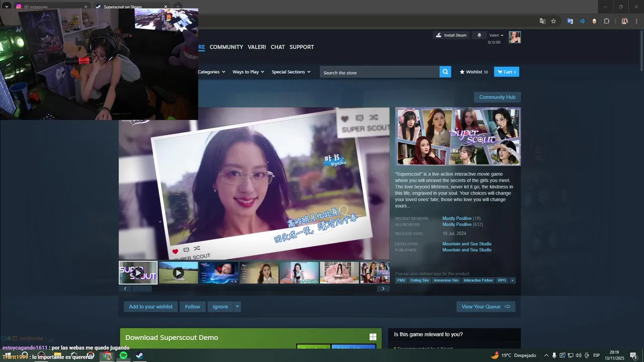Click the Install Steam button
644x362 pixels.
click(x=451, y=35)
